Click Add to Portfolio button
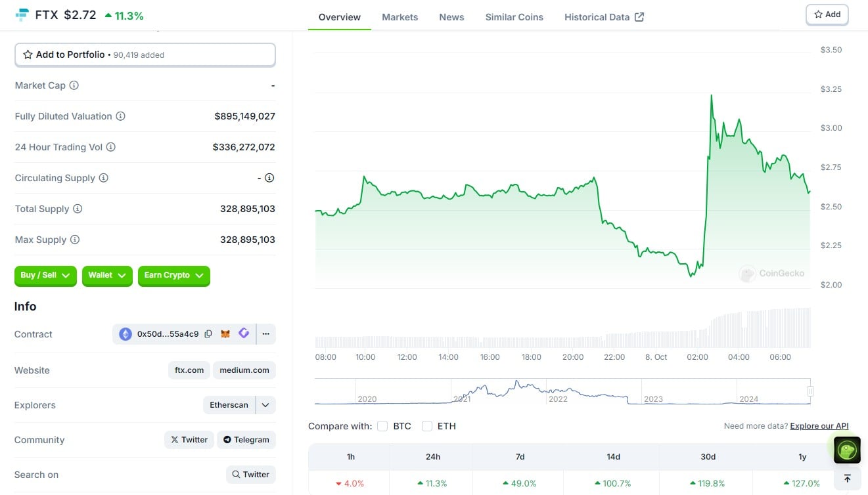 (x=145, y=55)
